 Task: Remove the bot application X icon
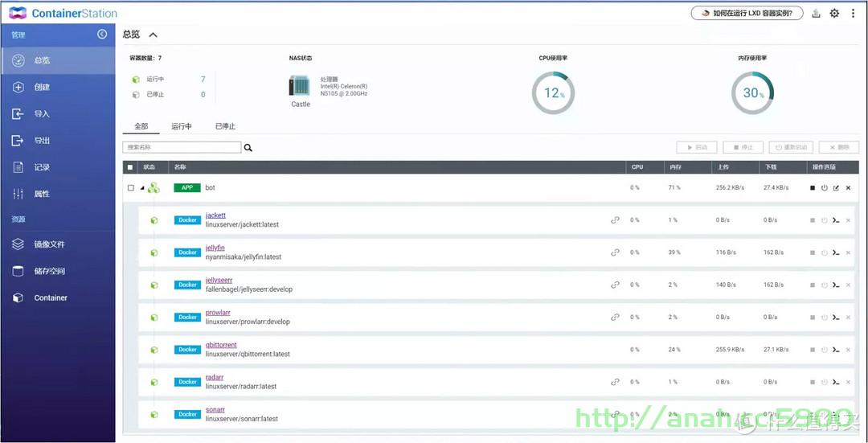(848, 187)
